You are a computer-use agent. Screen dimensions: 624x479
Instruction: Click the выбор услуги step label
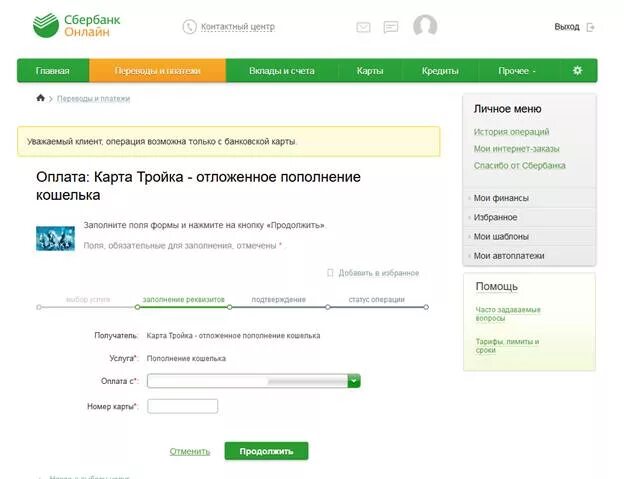tap(88, 299)
